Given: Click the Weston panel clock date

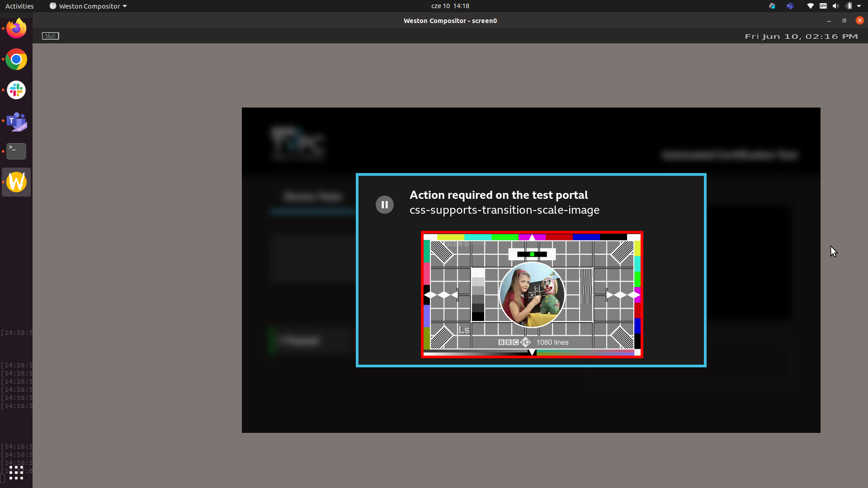Looking at the screenshot, I should click(x=801, y=36).
